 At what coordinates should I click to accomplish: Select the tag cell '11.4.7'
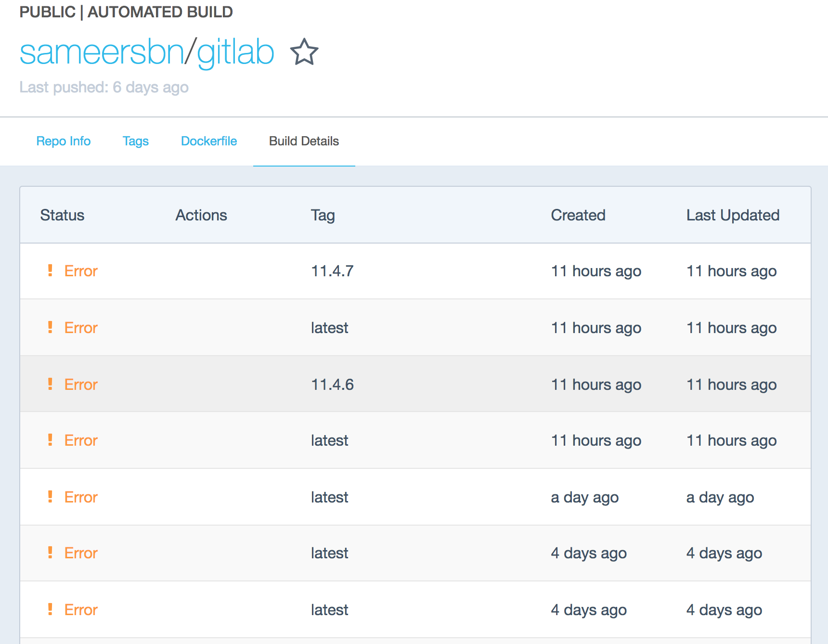click(333, 271)
